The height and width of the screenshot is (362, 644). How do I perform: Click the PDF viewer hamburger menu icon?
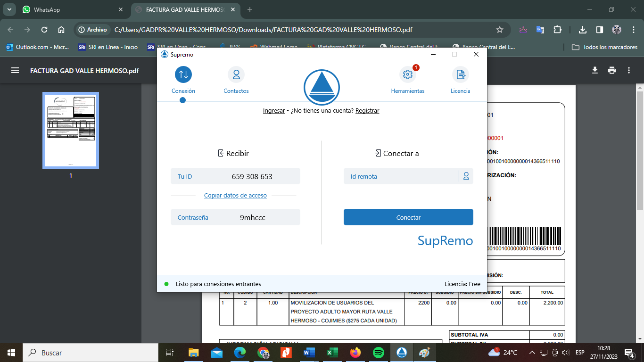point(15,71)
